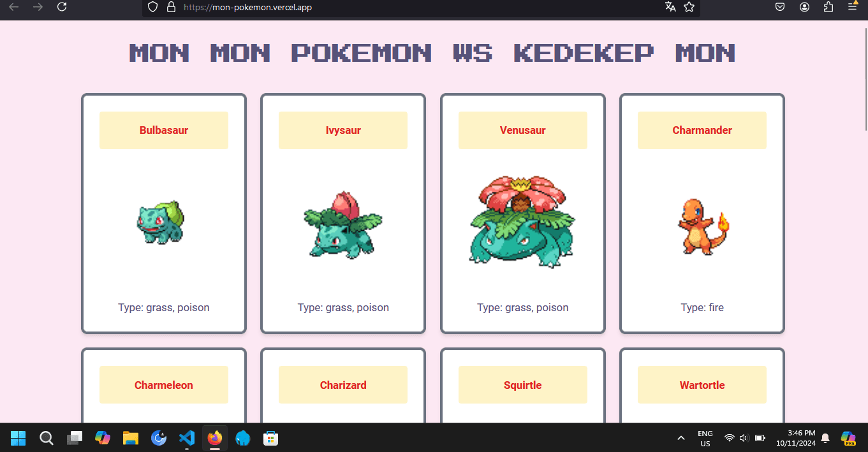Click the Charizard name label

(x=343, y=385)
